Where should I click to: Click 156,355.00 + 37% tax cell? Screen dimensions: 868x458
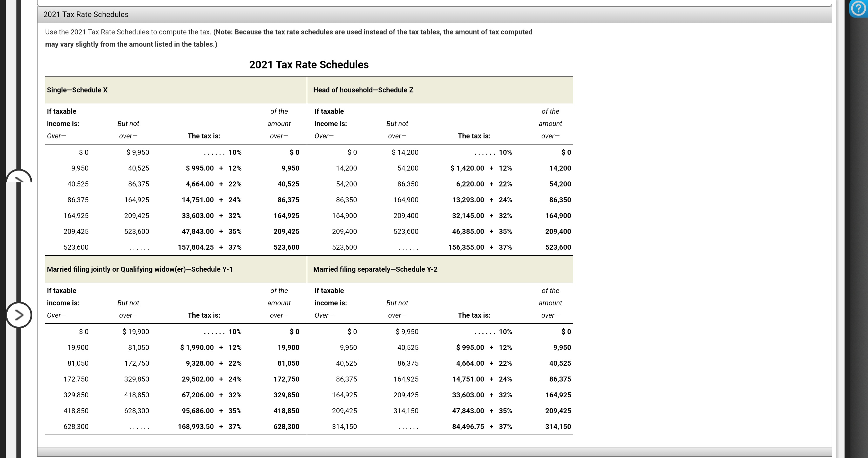(479, 247)
